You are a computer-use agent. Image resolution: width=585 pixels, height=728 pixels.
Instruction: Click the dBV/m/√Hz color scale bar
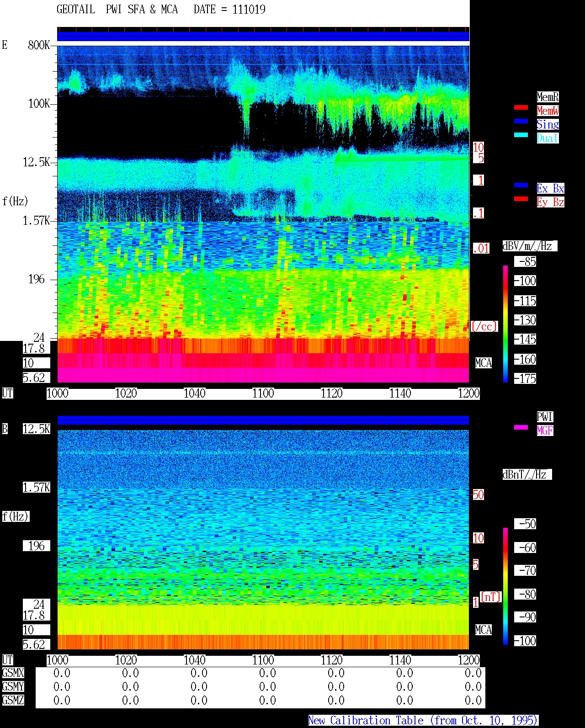[x=505, y=324]
